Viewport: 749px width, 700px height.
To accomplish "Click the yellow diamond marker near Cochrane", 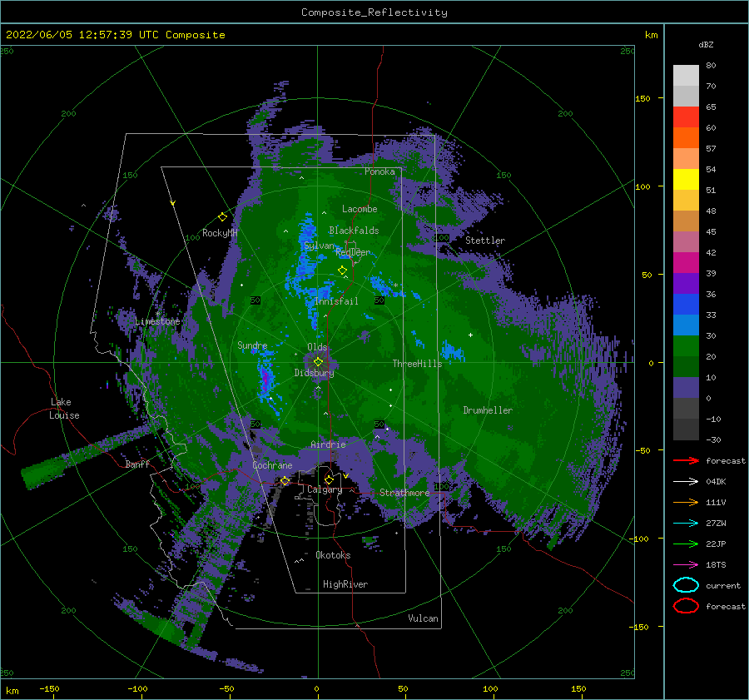I will click(x=285, y=480).
